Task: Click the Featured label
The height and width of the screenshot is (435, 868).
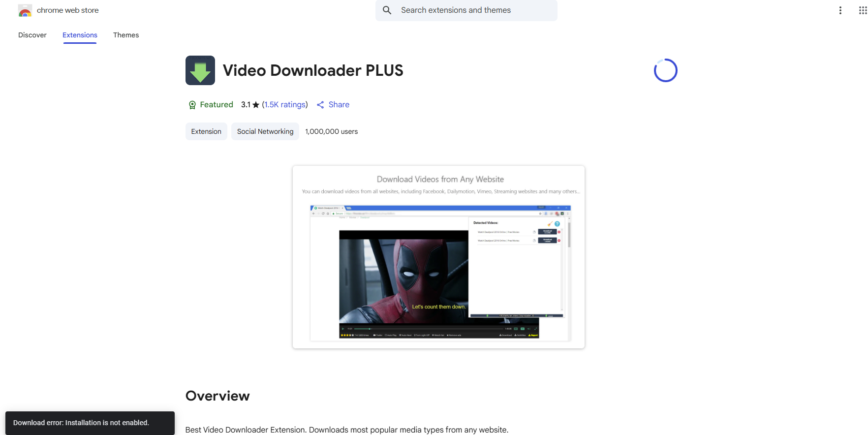Action: point(217,105)
